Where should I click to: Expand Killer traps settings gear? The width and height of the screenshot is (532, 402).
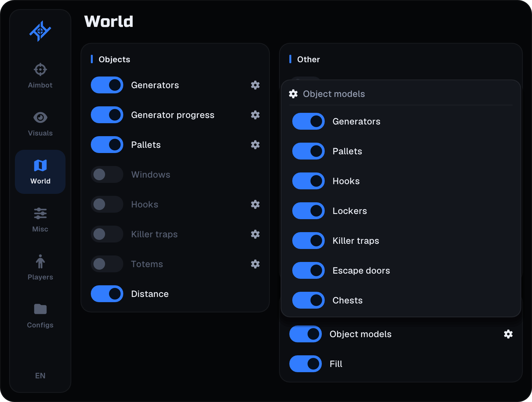click(x=255, y=234)
